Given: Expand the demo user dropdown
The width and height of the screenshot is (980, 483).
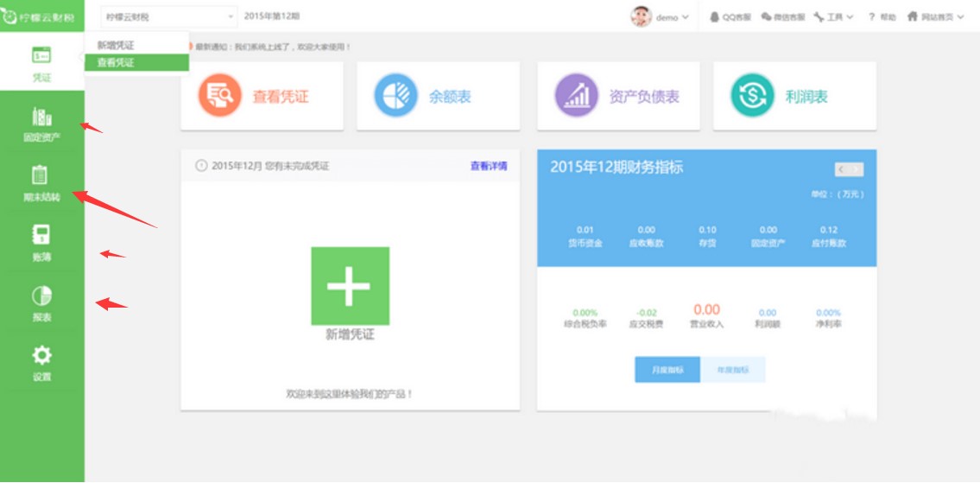Looking at the screenshot, I should (661, 16).
